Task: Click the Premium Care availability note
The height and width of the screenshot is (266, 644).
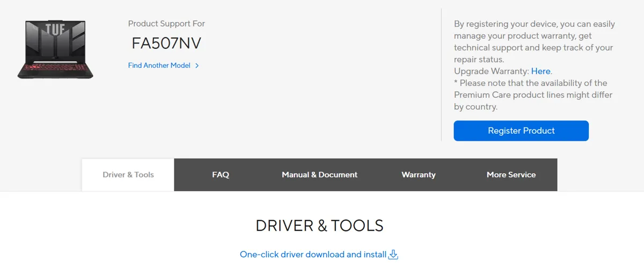Action: pyautogui.click(x=533, y=95)
